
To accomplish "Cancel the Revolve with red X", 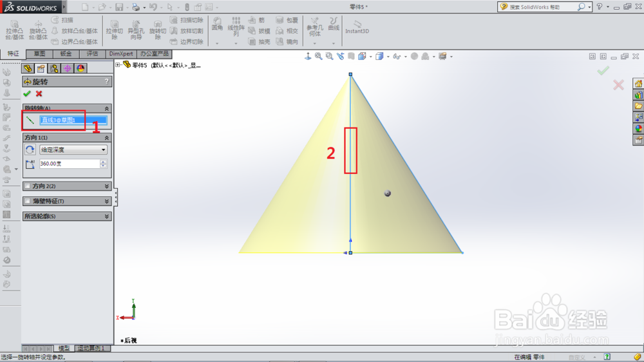I will pos(39,93).
